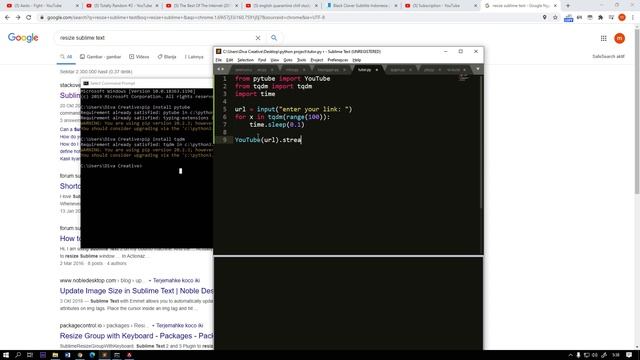The height and width of the screenshot is (360, 640).
Task: Show hidden system tray icons chevron
Action: point(570,355)
